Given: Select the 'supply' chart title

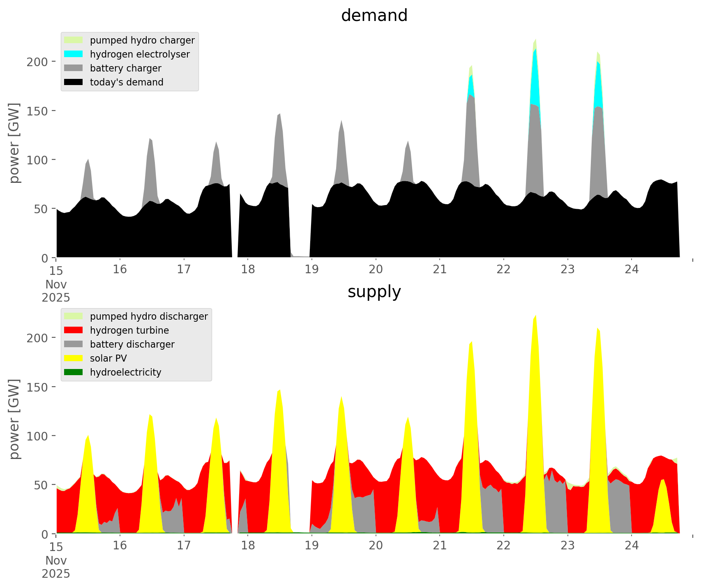Looking at the screenshot, I should click(x=374, y=292).
